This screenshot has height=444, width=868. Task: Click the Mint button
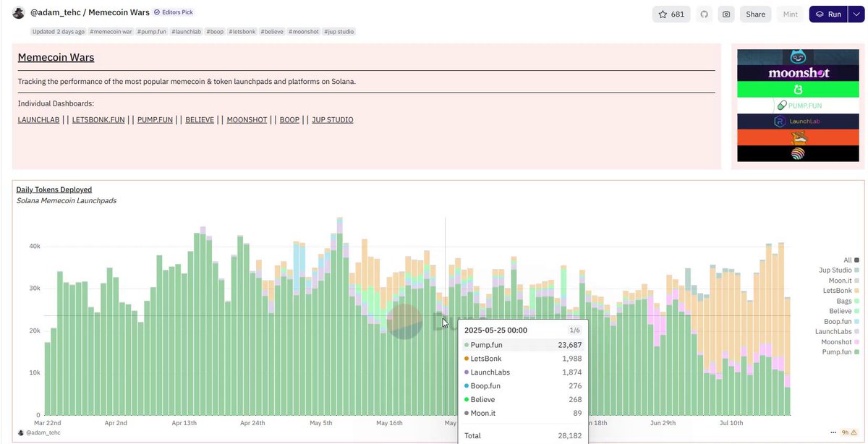click(x=791, y=14)
